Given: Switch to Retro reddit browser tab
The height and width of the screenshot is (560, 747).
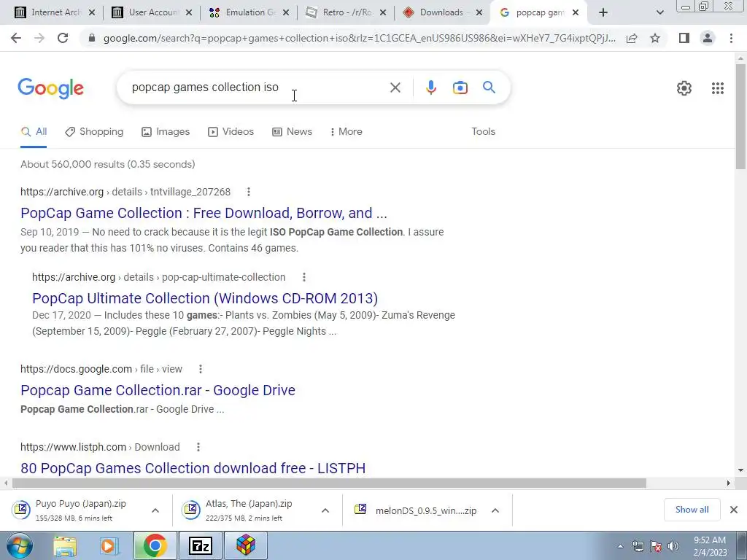Looking at the screenshot, I should click(x=346, y=13).
